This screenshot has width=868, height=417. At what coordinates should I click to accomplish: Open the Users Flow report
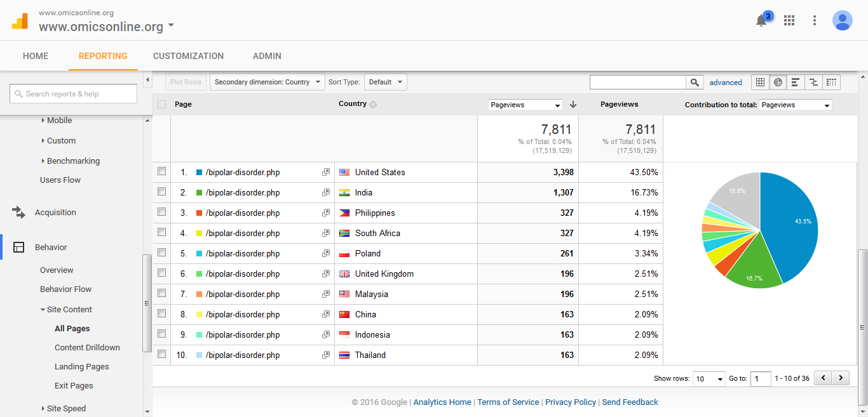(x=60, y=180)
